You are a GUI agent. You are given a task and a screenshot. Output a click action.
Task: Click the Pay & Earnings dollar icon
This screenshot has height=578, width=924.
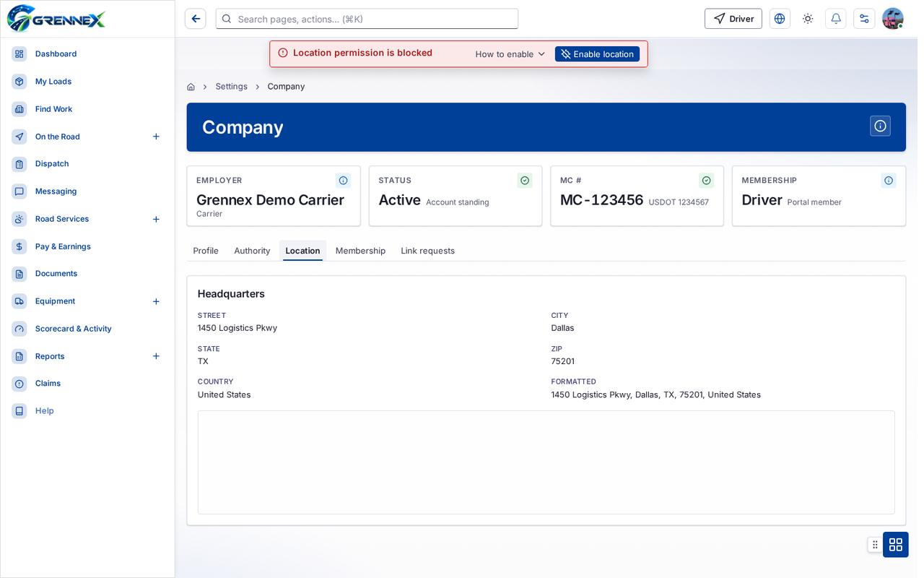coord(19,246)
